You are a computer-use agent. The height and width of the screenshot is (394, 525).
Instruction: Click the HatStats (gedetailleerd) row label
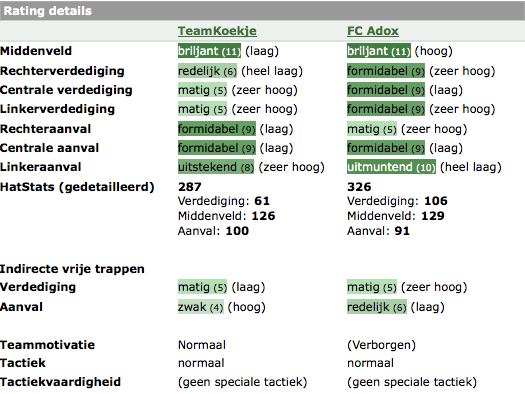[x=77, y=187]
